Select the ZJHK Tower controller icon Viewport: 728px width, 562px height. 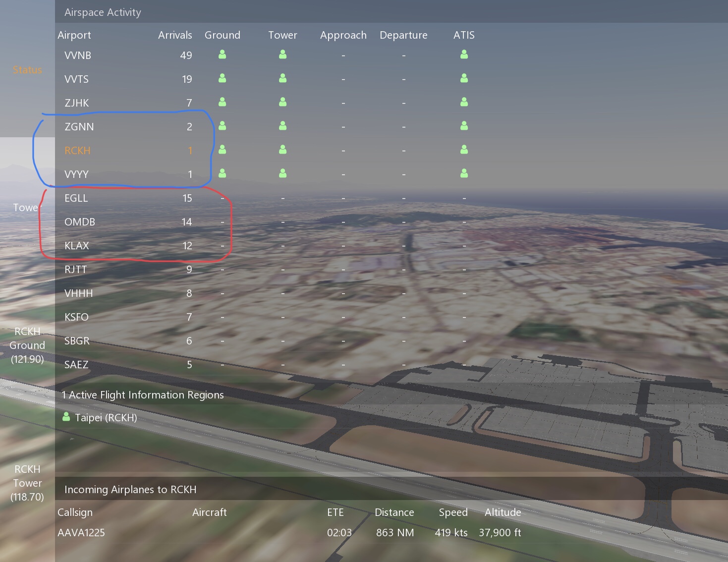283,102
